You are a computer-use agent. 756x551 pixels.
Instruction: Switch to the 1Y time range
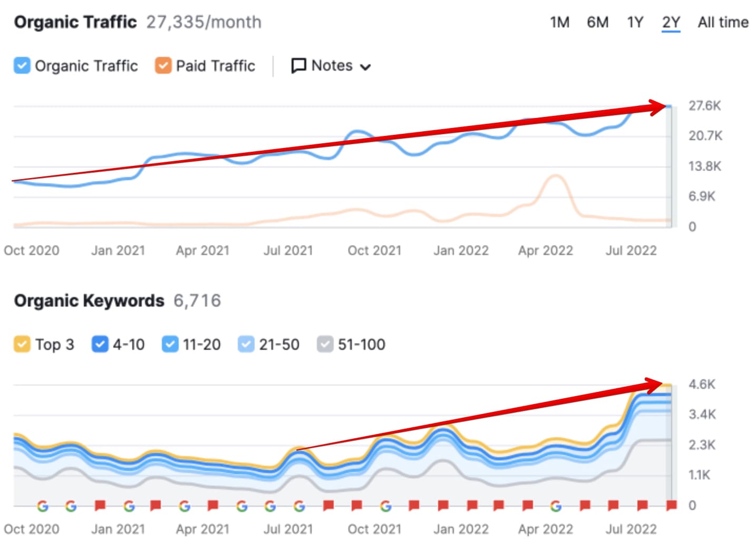coord(635,22)
